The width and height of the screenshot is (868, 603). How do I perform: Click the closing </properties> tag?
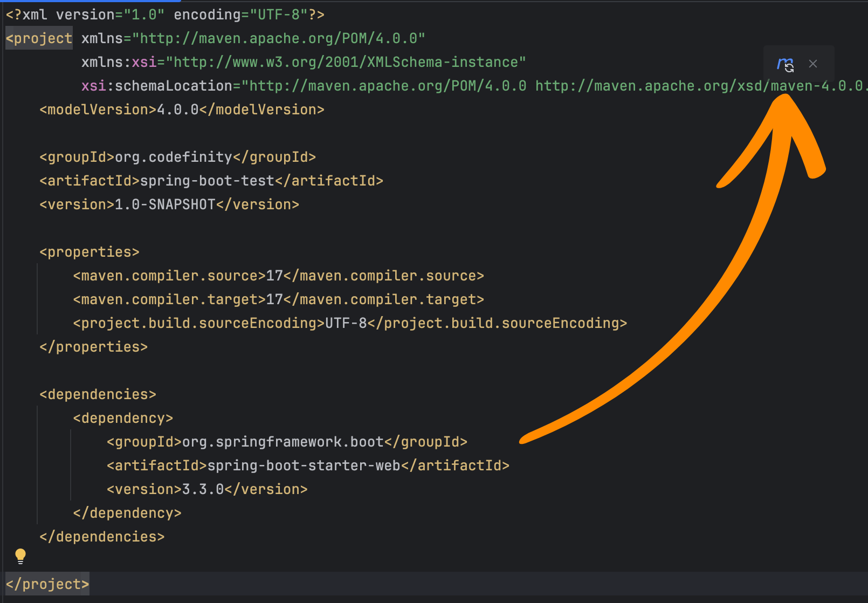tap(94, 347)
